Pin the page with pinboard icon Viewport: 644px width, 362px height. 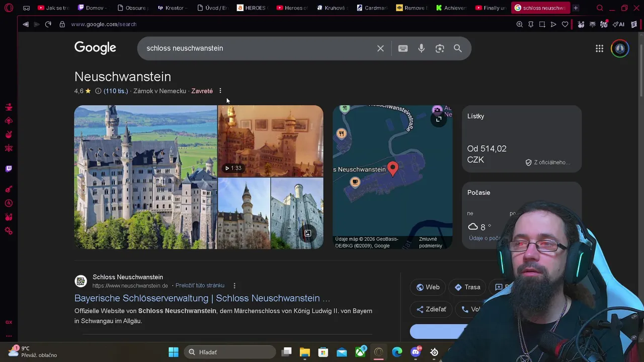click(x=531, y=24)
